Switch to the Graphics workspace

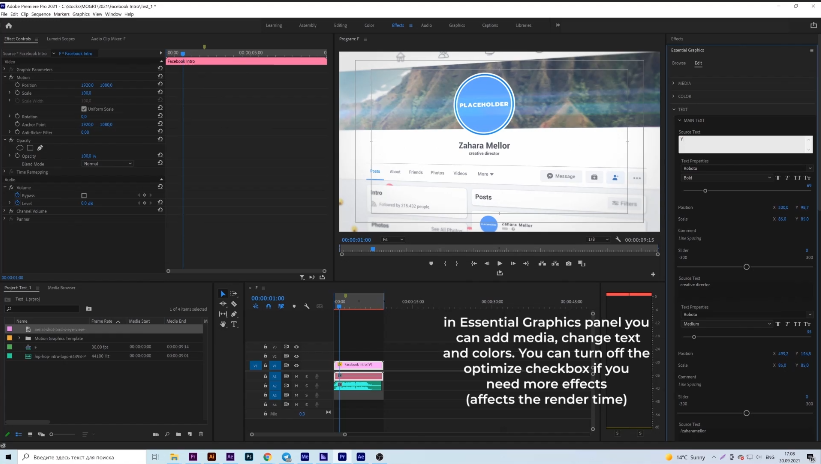click(x=457, y=25)
